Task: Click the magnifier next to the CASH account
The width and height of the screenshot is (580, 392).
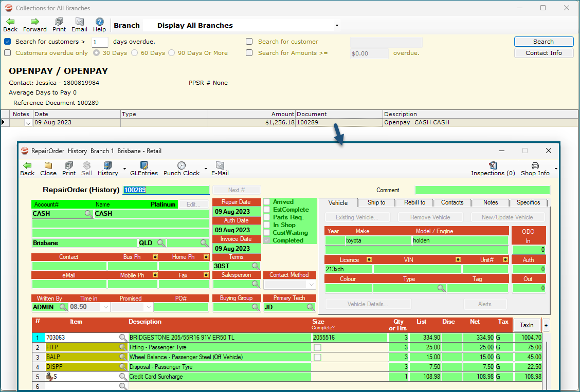Action: tap(88, 214)
